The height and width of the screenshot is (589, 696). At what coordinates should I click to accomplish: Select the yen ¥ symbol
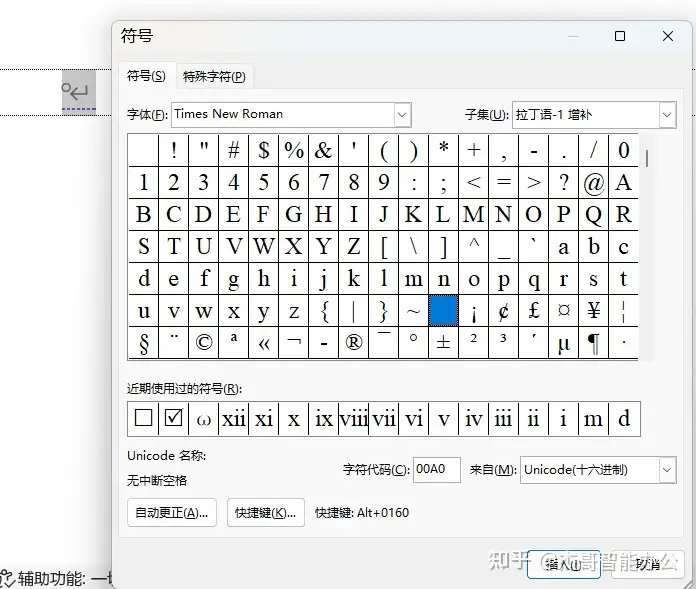(593, 310)
